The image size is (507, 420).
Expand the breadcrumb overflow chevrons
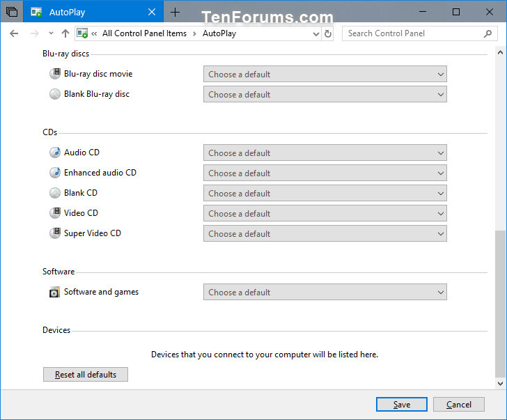[94, 33]
